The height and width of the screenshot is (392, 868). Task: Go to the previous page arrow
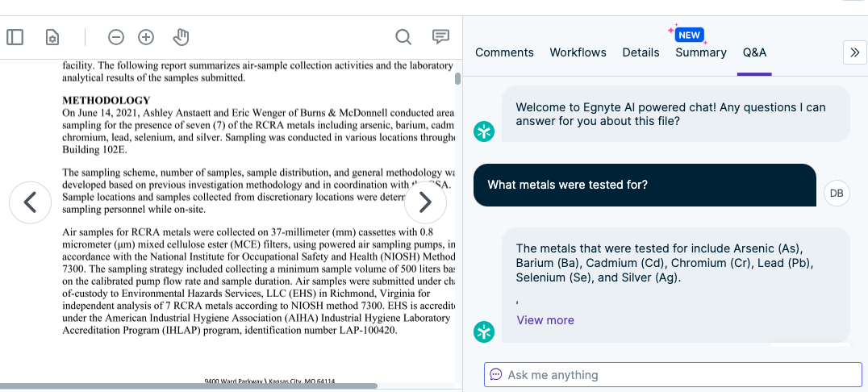(x=31, y=202)
